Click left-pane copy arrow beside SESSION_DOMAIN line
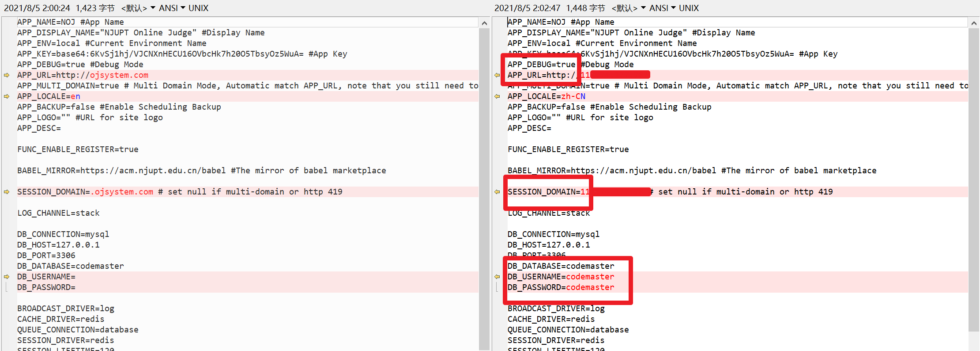This screenshot has width=980, height=351. (x=7, y=192)
